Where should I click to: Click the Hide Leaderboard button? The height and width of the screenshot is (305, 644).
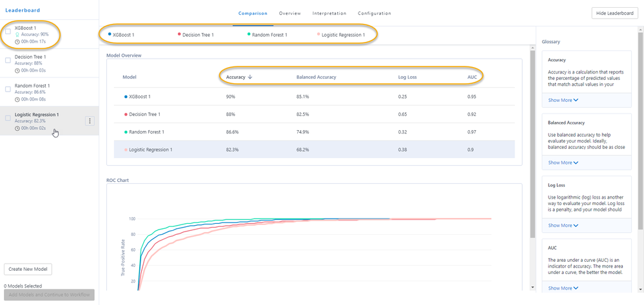pyautogui.click(x=615, y=13)
